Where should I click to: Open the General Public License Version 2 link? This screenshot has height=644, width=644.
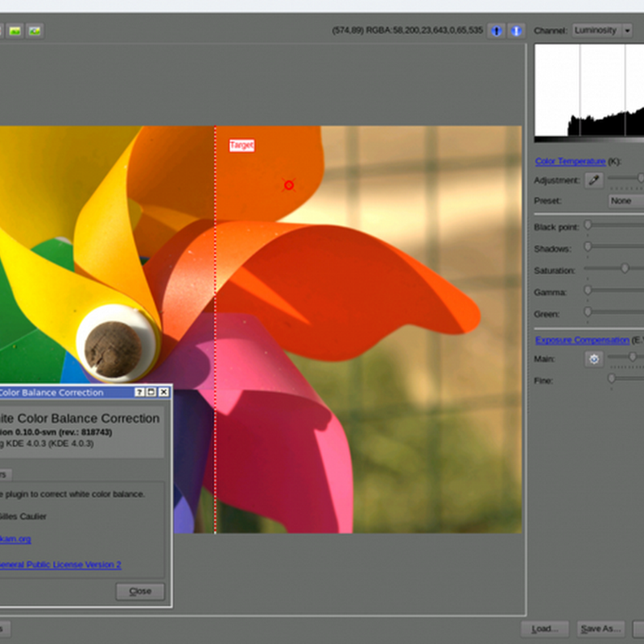(x=60, y=564)
